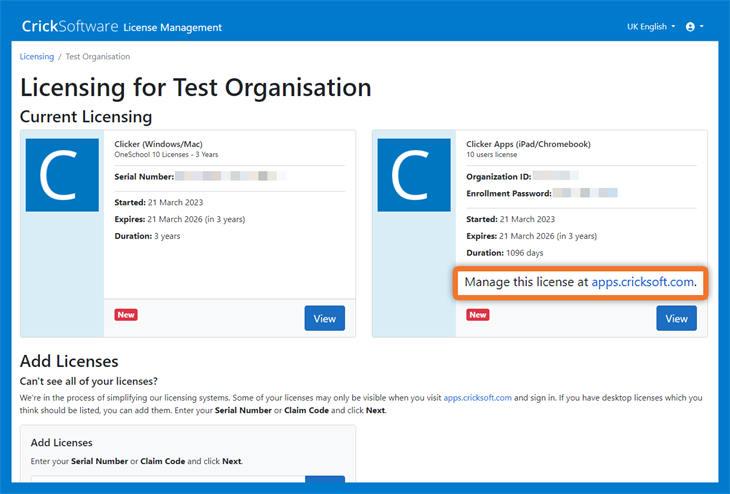Screen dimensions: 730x494
Task: View the Clicker (Windows/Mac) license
Action: coord(324,318)
